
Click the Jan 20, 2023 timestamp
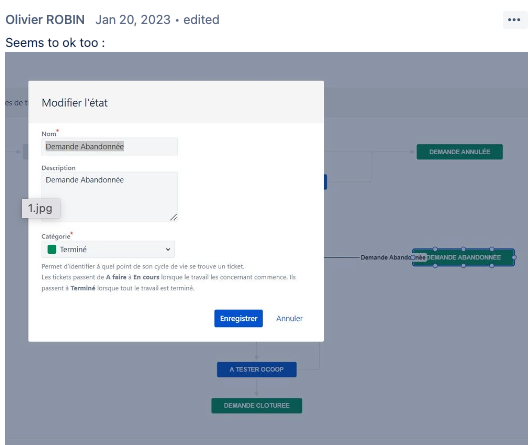pyautogui.click(x=133, y=20)
